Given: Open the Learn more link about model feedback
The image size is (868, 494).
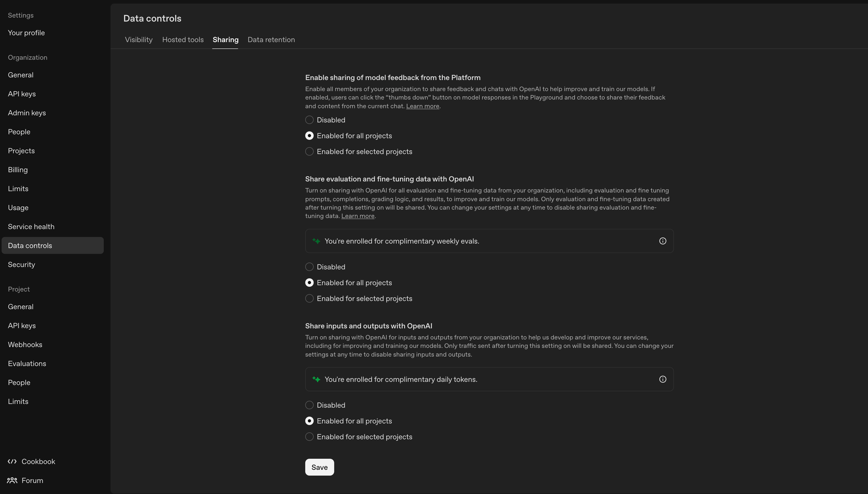Looking at the screenshot, I should click(x=422, y=106).
